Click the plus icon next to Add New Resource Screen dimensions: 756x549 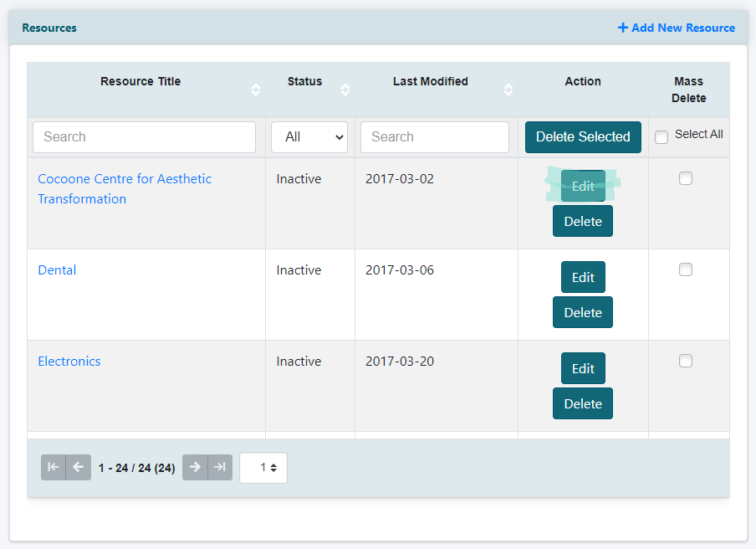click(622, 28)
